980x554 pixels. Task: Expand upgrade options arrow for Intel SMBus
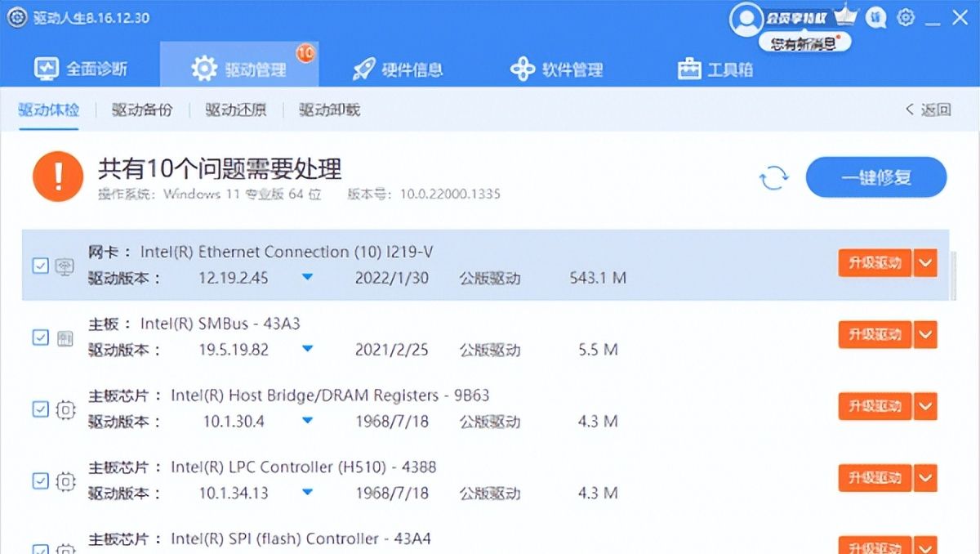tap(925, 334)
